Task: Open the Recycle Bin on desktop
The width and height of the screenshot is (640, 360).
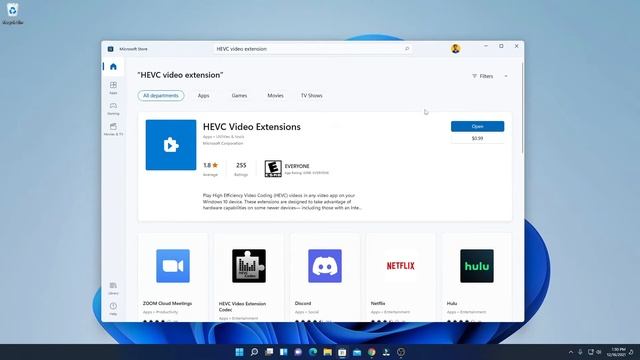Action: point(13,13)
